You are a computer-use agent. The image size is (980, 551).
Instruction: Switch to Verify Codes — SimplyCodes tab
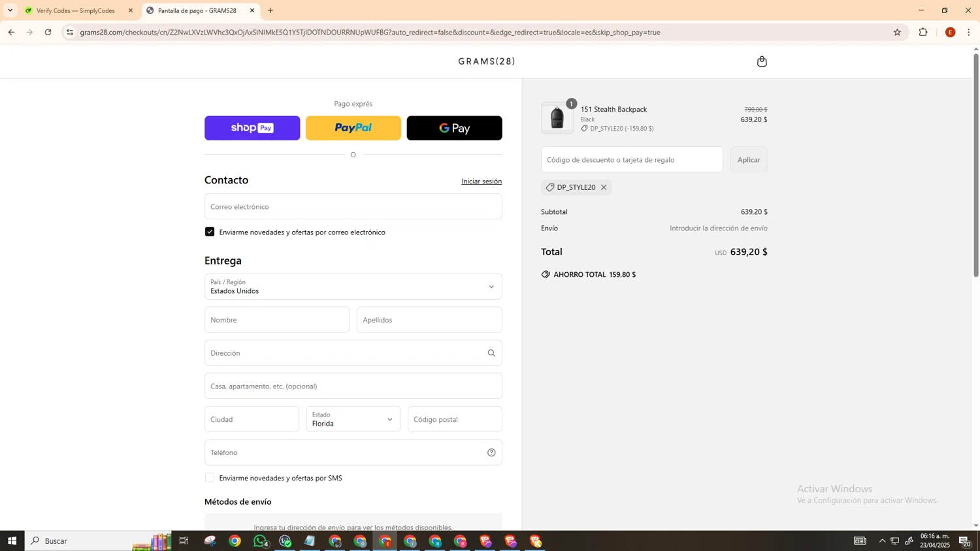(x=77, y=10)
